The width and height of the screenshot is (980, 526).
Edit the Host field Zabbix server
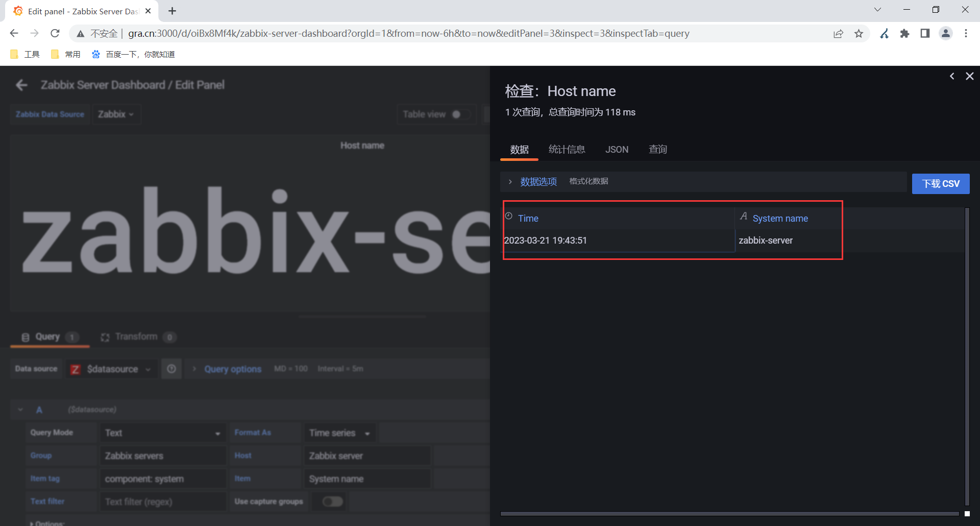click(x=367, y=456)
